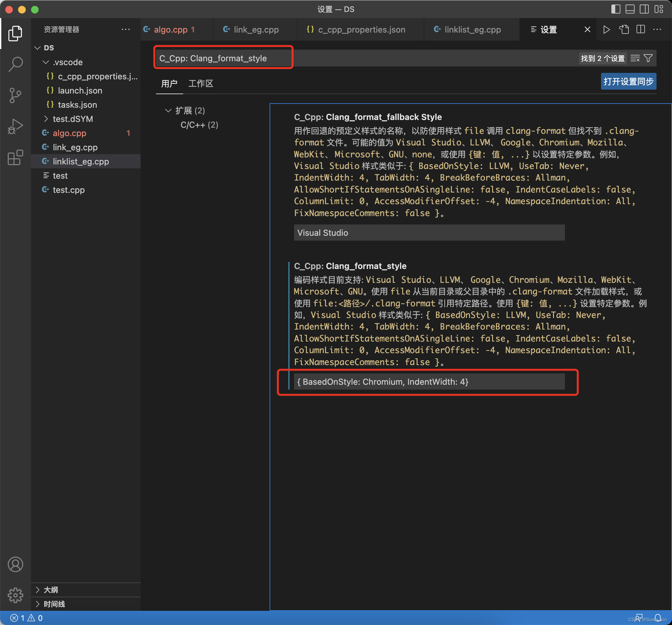Open the Extensions view
The image size is (672, 625).
point(15,157)
